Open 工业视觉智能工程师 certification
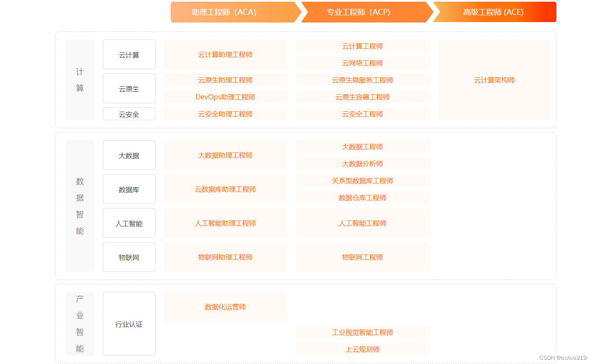The image size is (593, 364). [363, 332]
